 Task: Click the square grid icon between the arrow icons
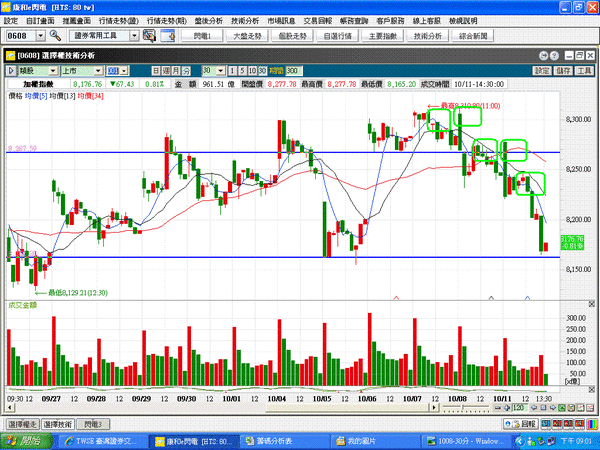point(543,408)
